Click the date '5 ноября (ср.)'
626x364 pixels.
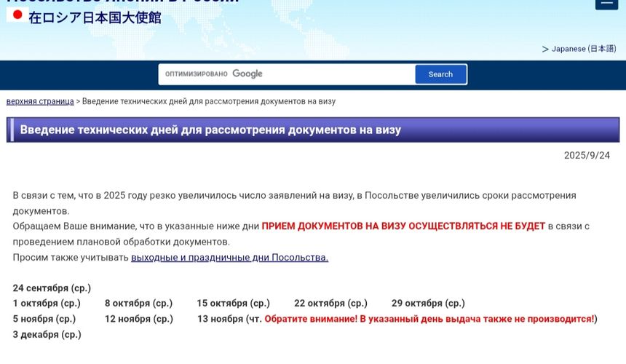click(x=44, y=319)
